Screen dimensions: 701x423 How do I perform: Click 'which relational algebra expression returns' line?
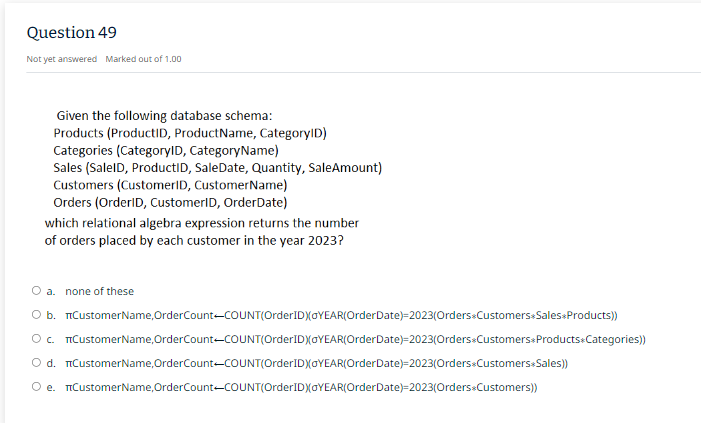point(202,223)
